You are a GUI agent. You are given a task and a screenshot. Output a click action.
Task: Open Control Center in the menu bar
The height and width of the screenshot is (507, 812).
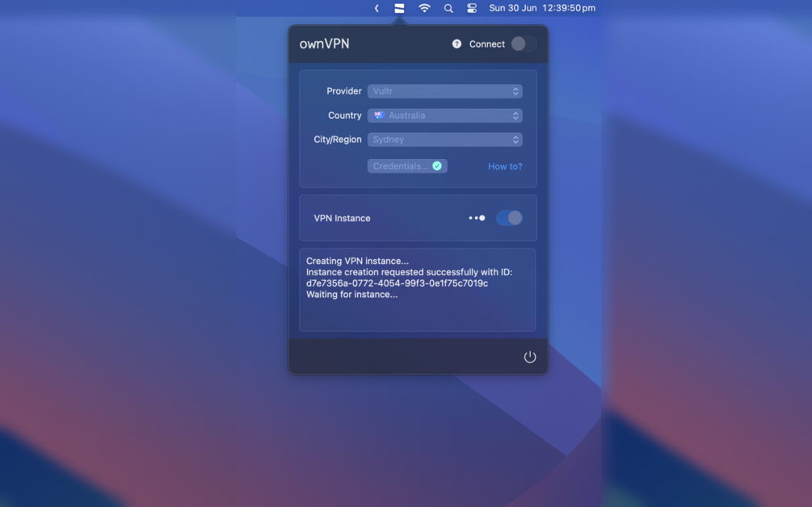[472, 8]
